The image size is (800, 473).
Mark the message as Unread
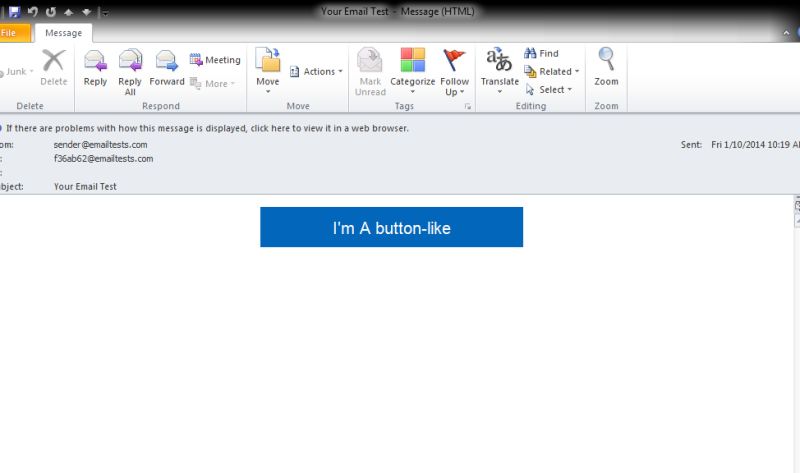click(370, 72)
